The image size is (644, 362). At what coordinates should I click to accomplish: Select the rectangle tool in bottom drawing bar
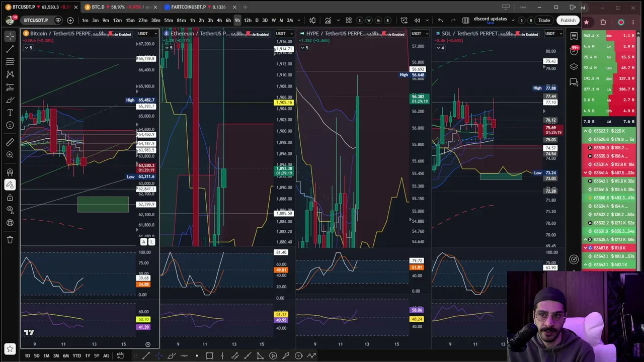pos(209,355)
